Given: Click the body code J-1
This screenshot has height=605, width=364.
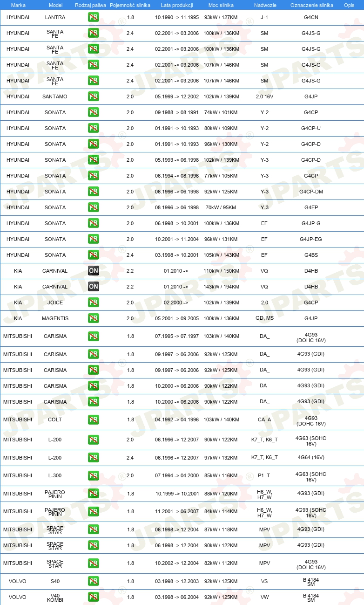Looking at the screenshot, I should pos(264,17).
